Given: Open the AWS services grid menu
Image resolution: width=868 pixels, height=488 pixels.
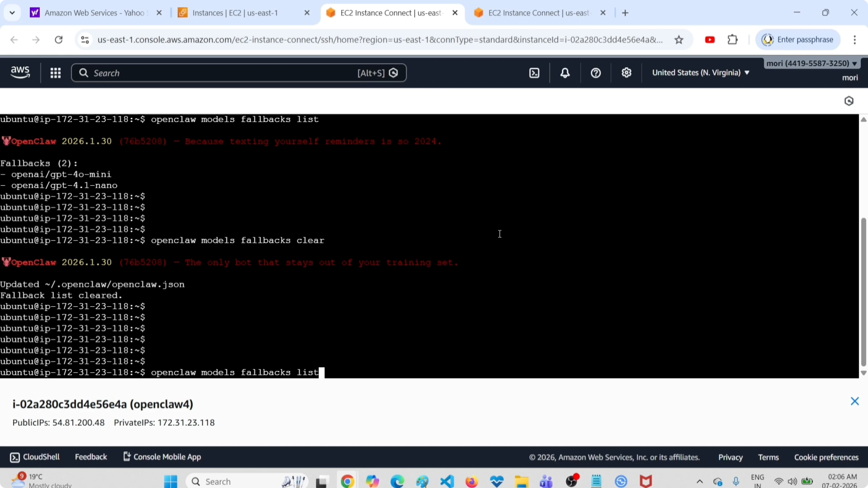Looking at the screenshot, I should tap(56, 73).
